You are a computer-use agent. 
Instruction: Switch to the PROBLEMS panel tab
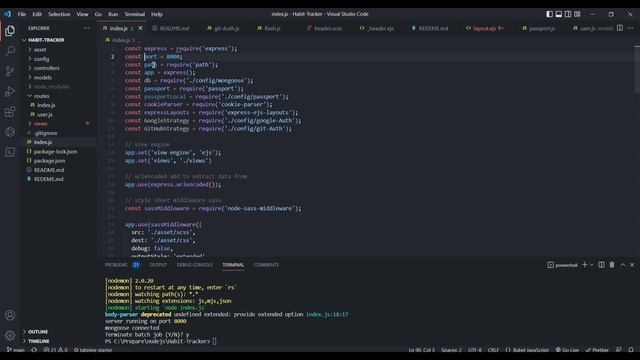(x=116, y=265)
